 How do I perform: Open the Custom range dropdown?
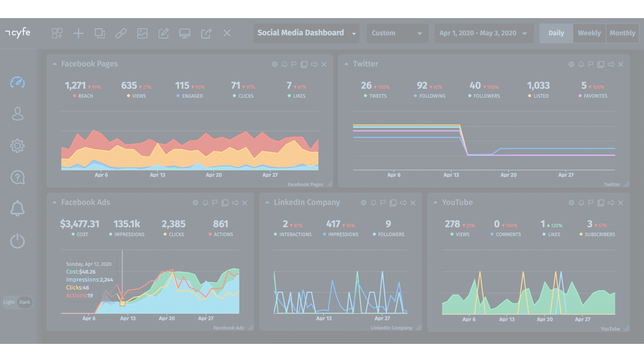point(397,33)
